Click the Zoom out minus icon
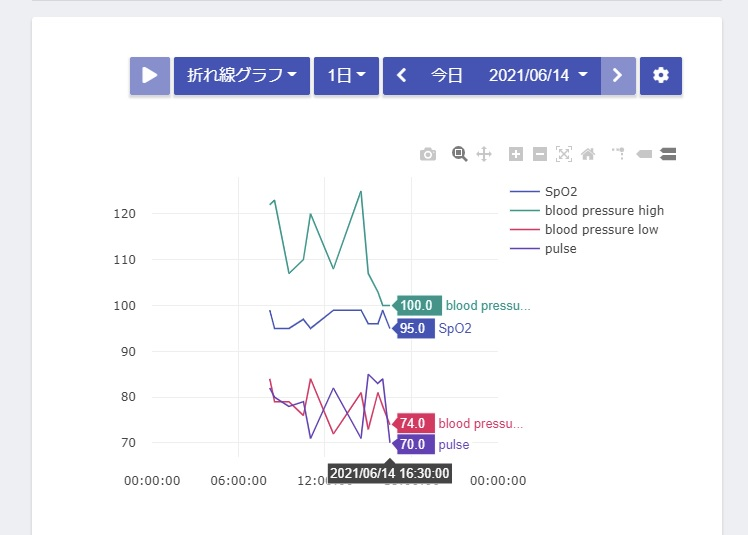The height and width of the screenshot is (535, 748). point(540,154)
